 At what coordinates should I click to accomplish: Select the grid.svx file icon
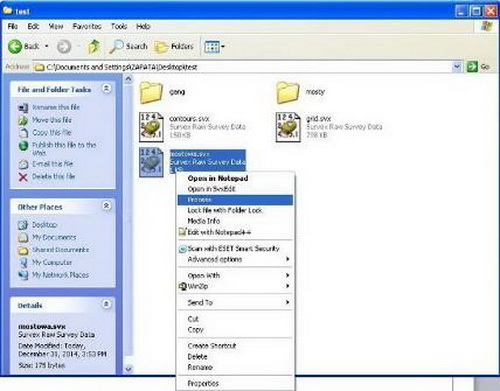pos(288,127)
